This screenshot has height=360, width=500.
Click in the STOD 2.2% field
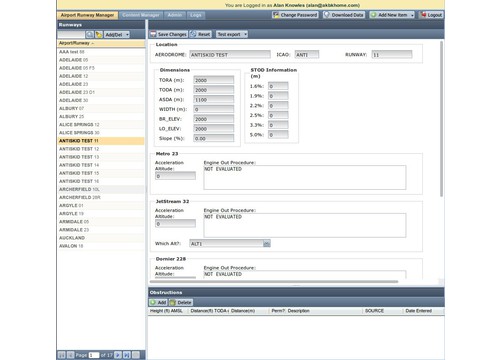pos(278,106)
